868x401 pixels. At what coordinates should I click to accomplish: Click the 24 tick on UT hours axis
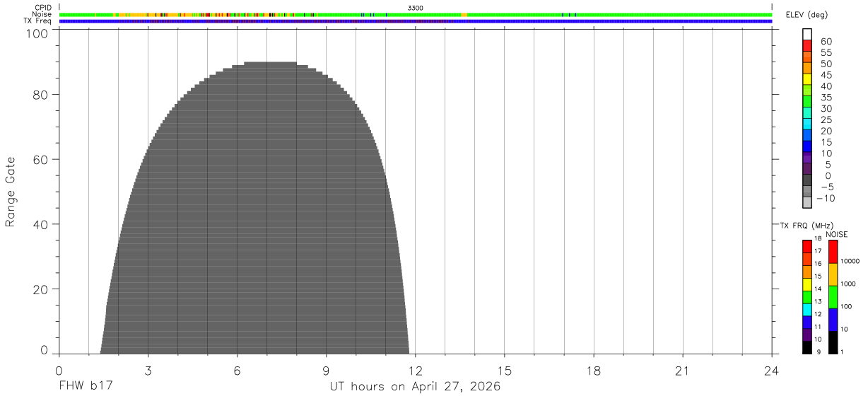pyautogui.click(x=771, y=371)
